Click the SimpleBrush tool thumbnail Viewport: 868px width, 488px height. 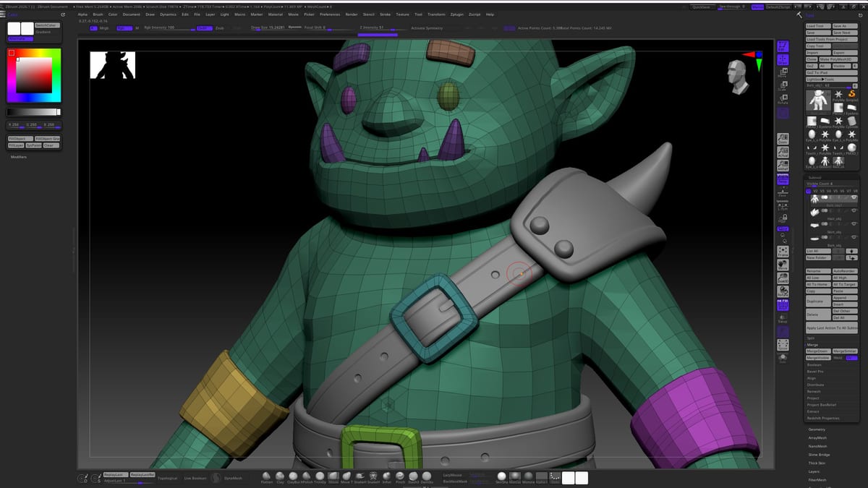(851, 95)
